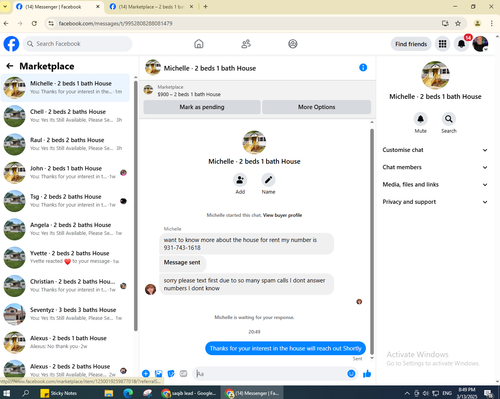
Task: Open Raul 2 beds 2 baths conversation
Action: (65, 144)
